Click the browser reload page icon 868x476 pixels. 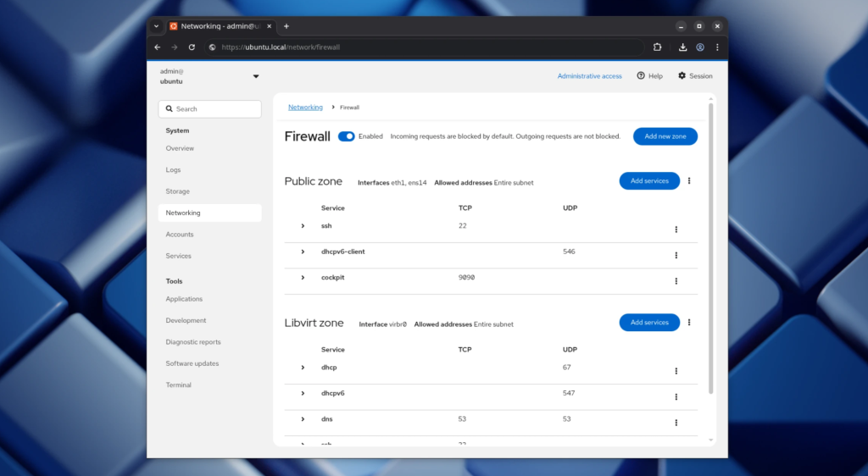pyautogui.click(x=192, y=47)
